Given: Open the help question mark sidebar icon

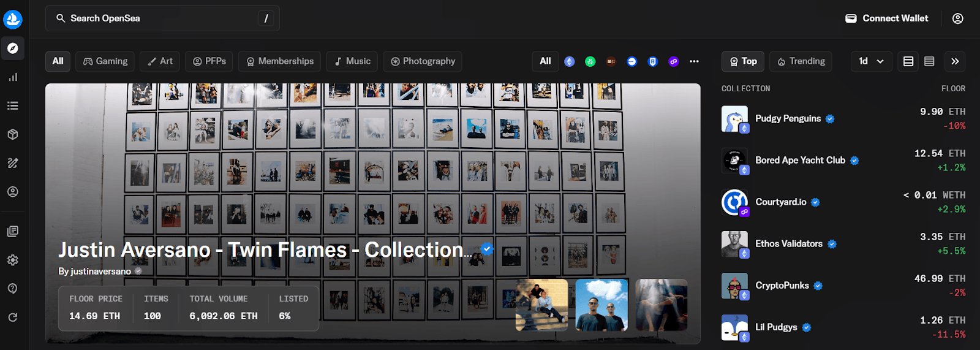Looking at the screenshot, I should tap(13, 289).
